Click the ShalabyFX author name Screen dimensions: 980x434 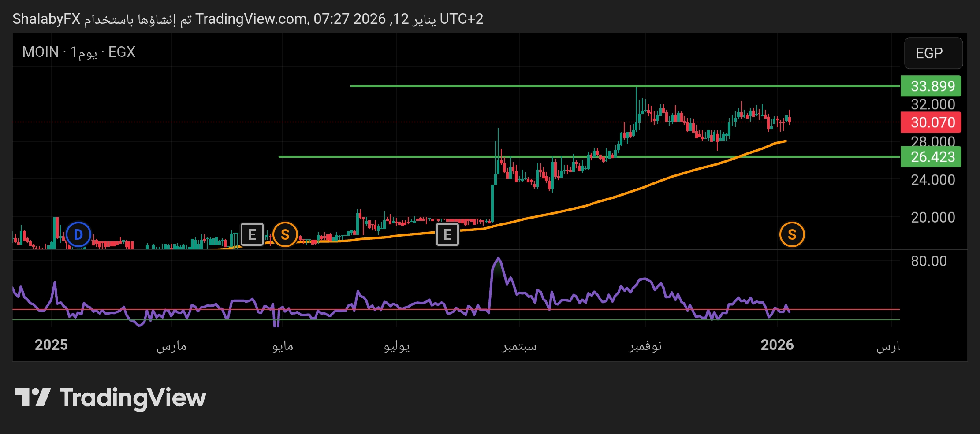pos(46,19)
